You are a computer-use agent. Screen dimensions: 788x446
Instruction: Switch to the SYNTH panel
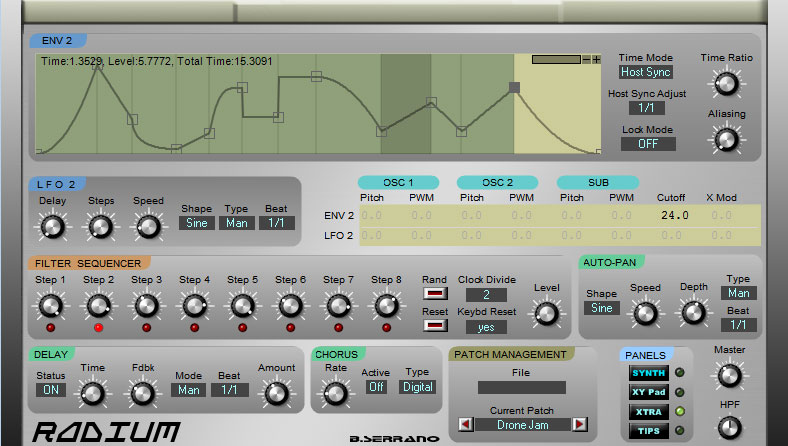click(648, 374)
